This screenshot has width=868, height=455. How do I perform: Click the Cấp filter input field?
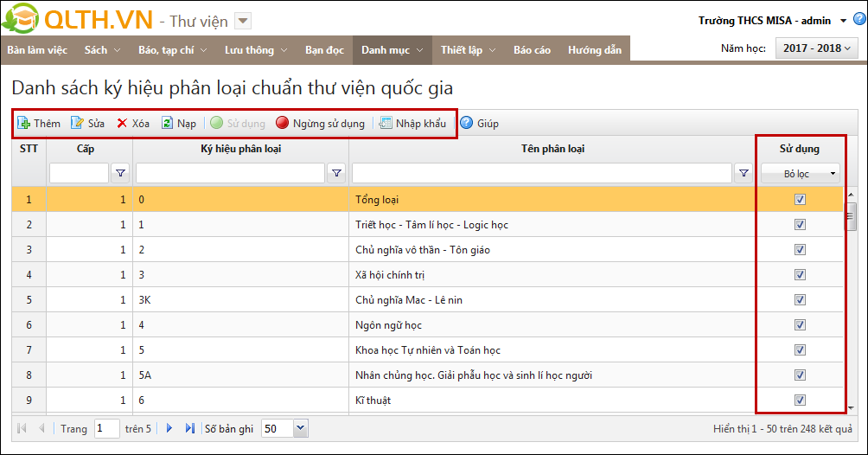click(80, 173)
